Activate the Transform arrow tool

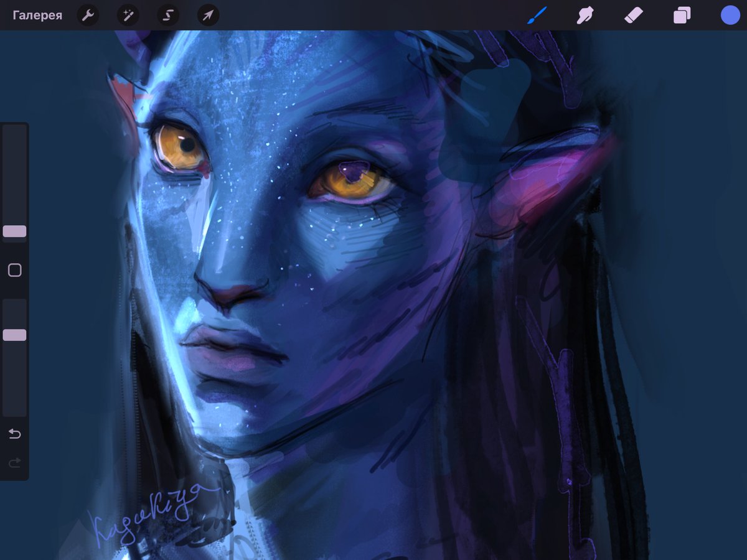click(x=208, y=16)
